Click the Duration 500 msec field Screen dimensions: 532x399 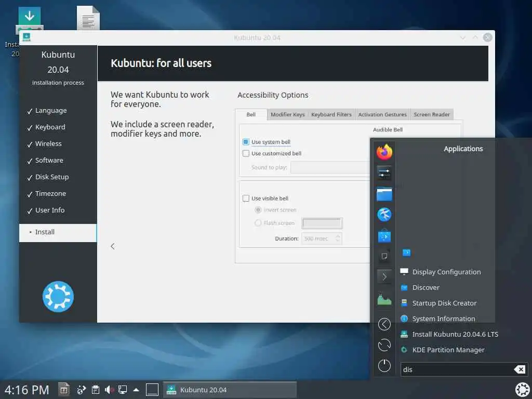318,238
